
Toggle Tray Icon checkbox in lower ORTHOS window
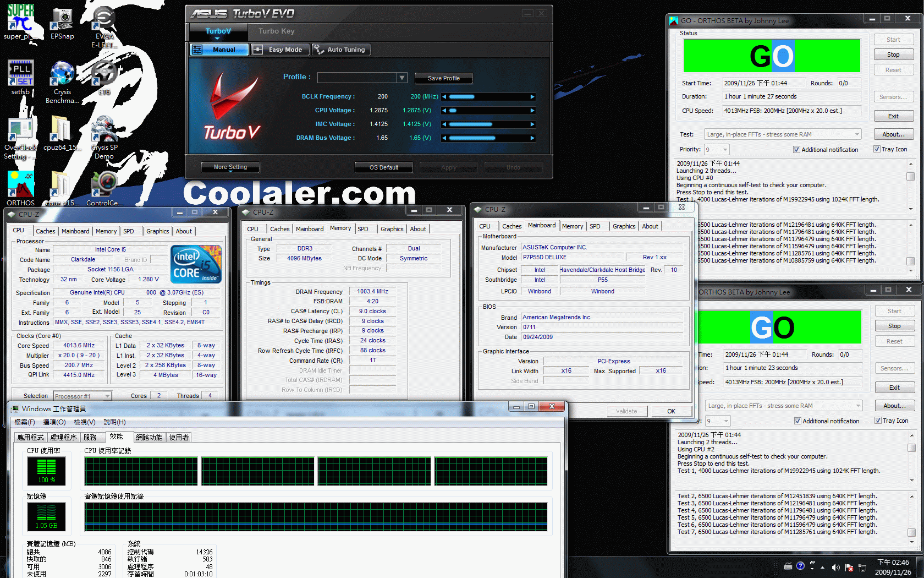(x=892, y=421)
